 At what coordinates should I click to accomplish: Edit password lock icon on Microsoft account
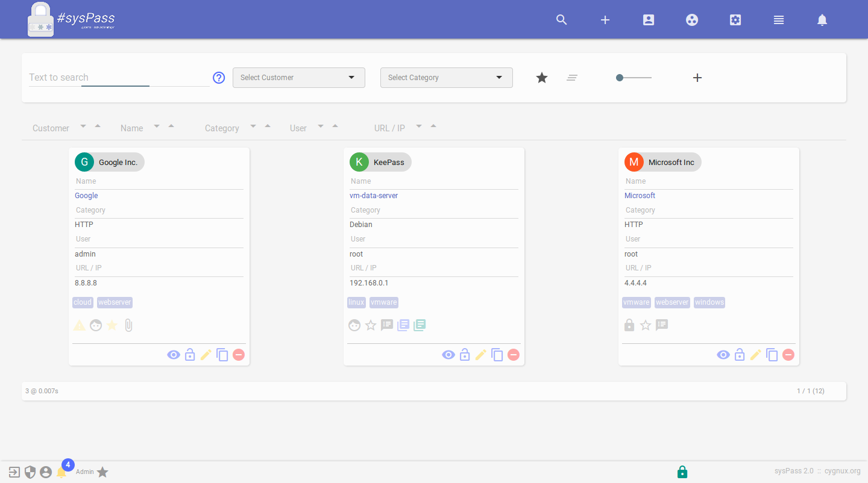(740, 355)
